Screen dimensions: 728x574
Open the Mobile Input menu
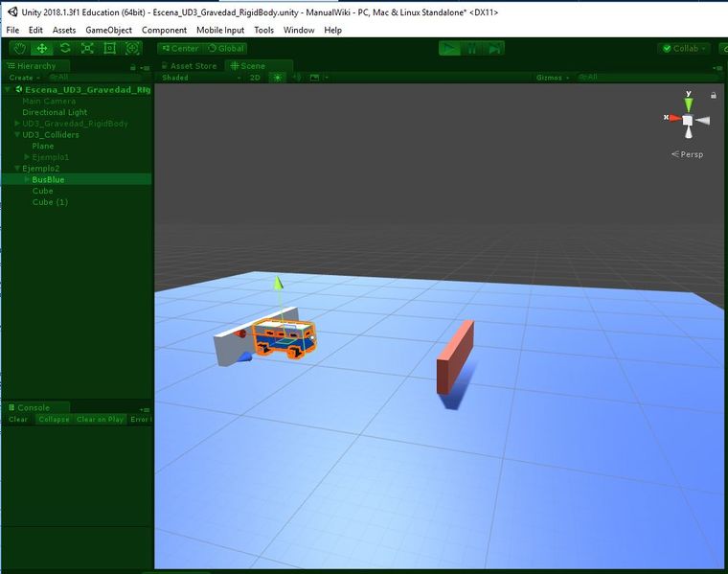220,31
